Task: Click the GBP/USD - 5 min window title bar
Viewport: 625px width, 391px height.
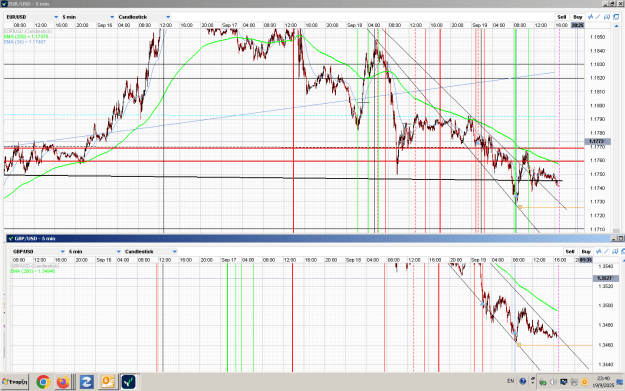Action: 311,238
